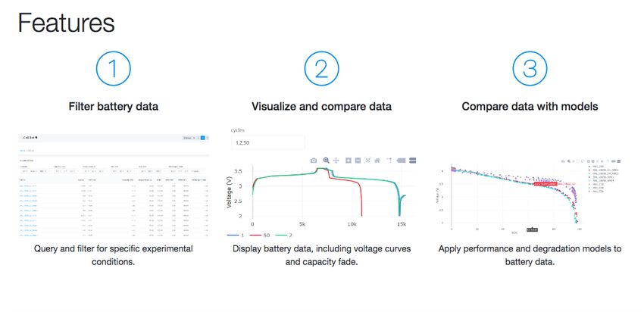644x312 pixels.
Task: Select show closest data on hover icon
Action: (402, 161)
